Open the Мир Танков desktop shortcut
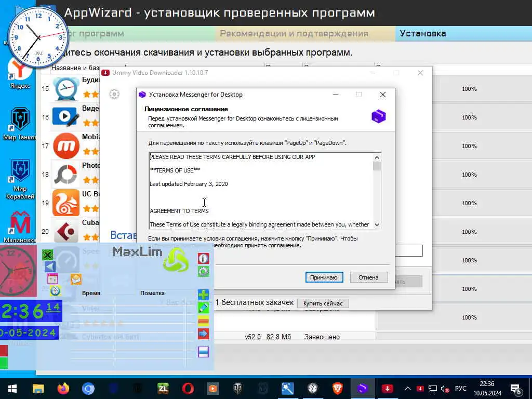The image size is (532, 399). pos(20,124)
